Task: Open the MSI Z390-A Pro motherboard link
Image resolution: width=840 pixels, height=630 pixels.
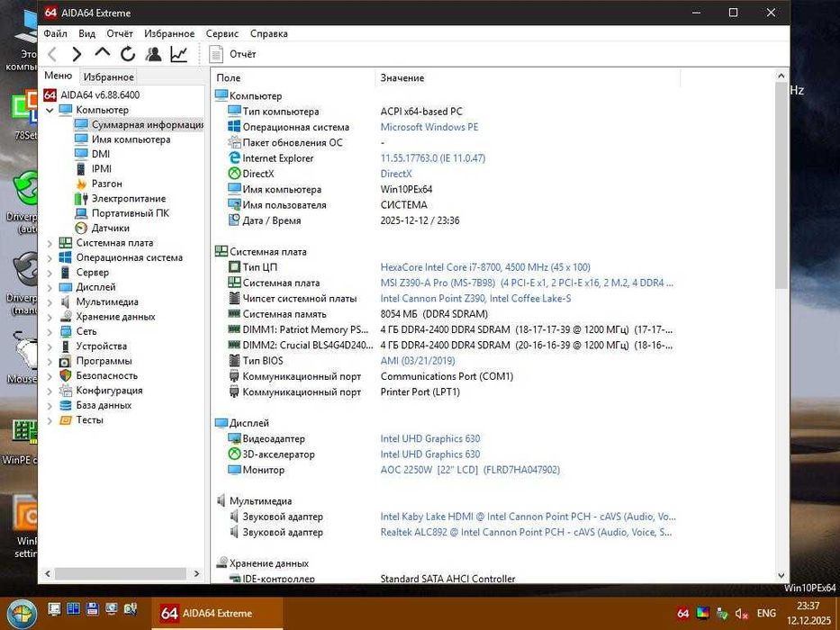Action: (528, 283)
